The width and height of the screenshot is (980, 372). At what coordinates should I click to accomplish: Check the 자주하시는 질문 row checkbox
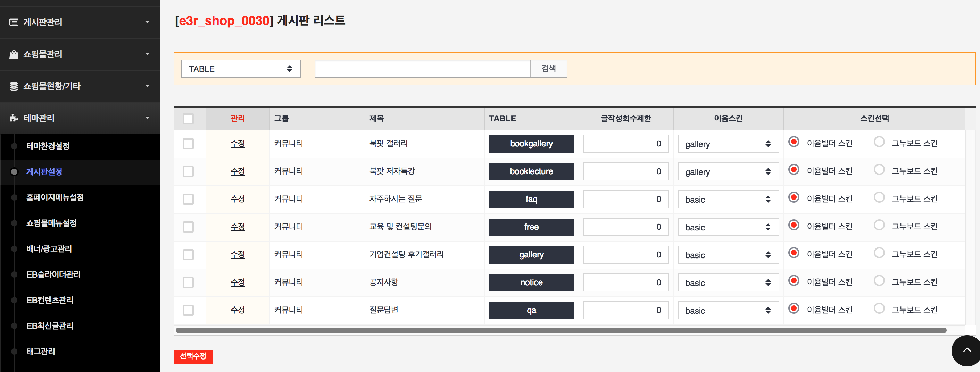188,199
